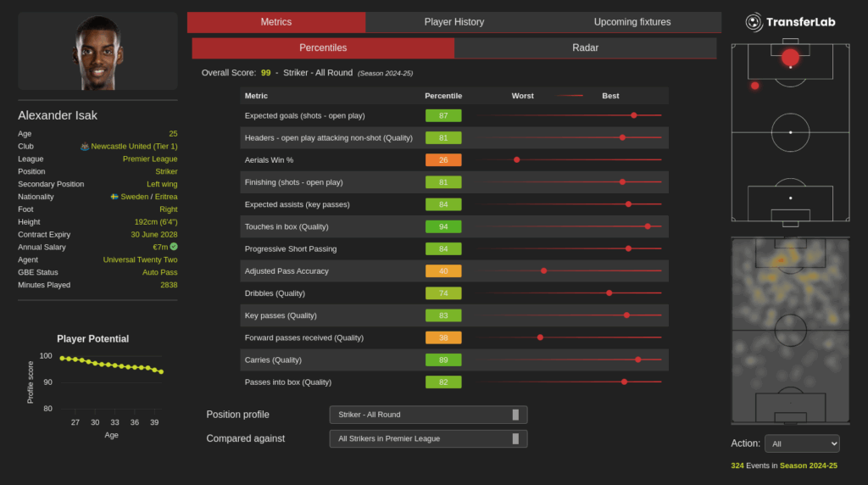Click the Touches in box slider marker

point(648,226)
